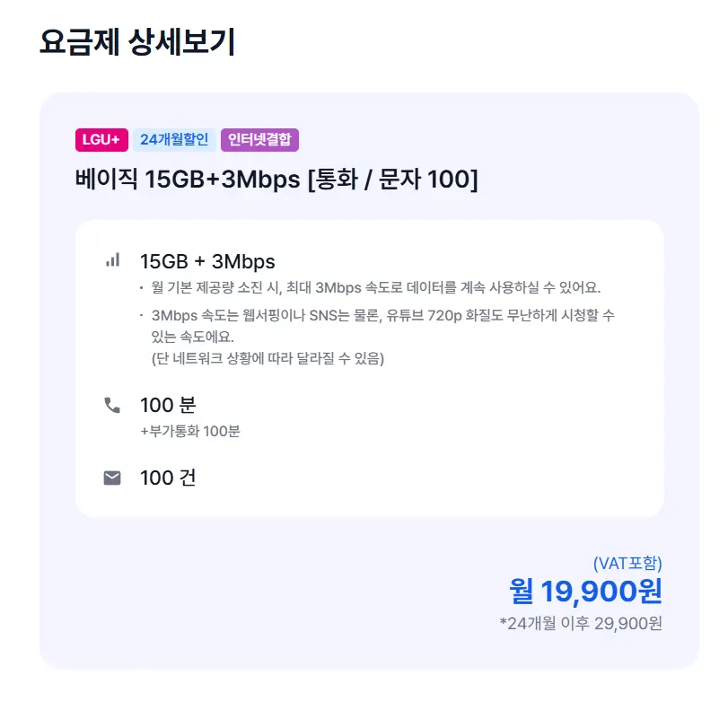Image resolution: width=728 pixels, height=728 pixels.
Task: Click the envelope message icon
Action: (x=112, y=478)
